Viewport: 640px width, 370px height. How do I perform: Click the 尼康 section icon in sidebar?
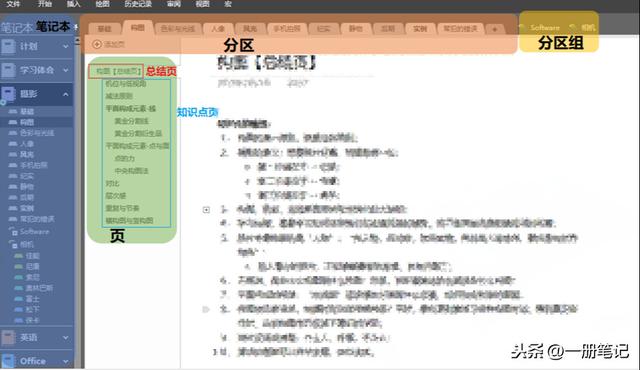pyautogui.click(x=19, y=266)
